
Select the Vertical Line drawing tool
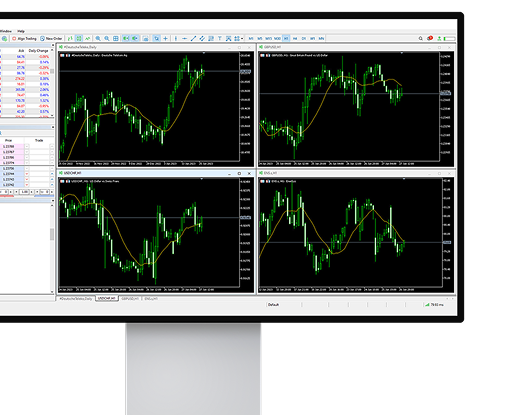[x=176, y=39]
